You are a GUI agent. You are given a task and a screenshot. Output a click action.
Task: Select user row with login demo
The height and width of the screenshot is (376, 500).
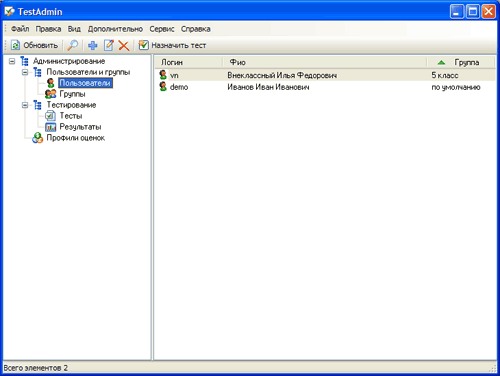(x=325, y=87)
